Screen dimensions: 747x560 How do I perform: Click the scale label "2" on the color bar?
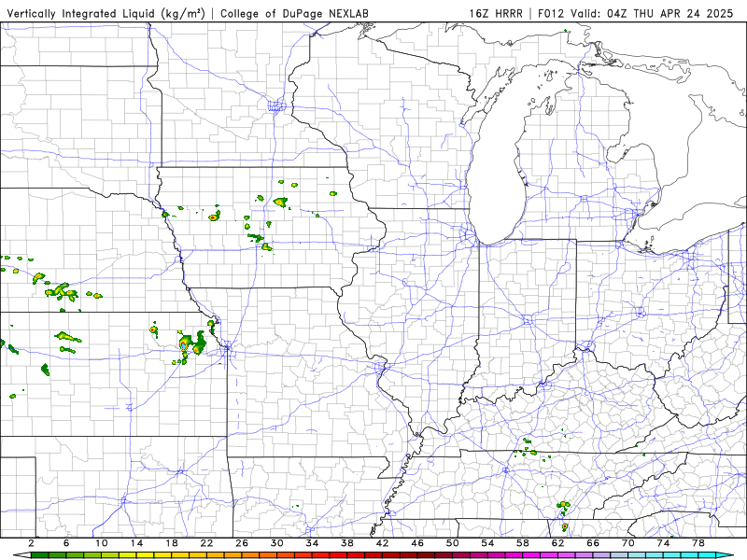pyautogui.click(x=31, y=543)
